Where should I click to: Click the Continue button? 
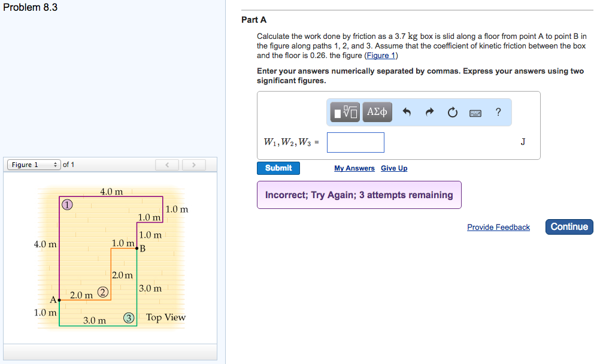tap(568, 226)
